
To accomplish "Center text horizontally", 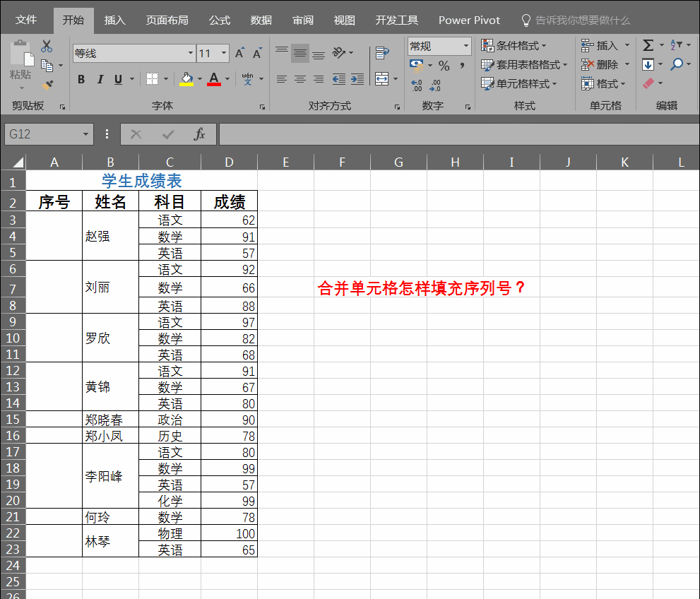I will coord(300,79).
